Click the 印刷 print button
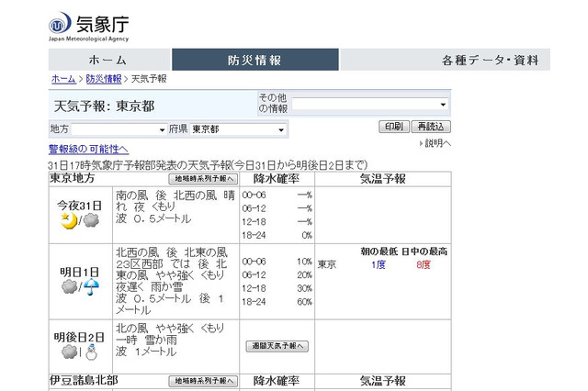The width and height of the screenshot is (588, 391). (394, 127)
